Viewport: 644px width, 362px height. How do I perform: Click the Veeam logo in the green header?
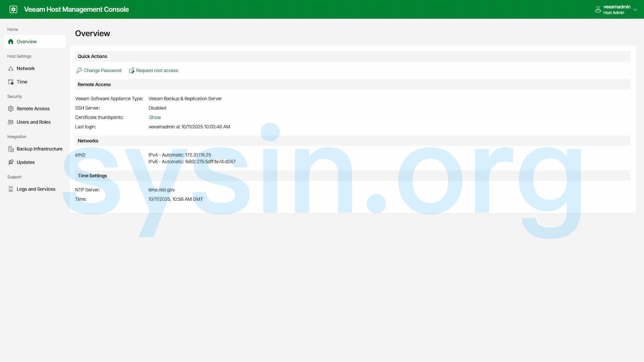click(13, 9)
